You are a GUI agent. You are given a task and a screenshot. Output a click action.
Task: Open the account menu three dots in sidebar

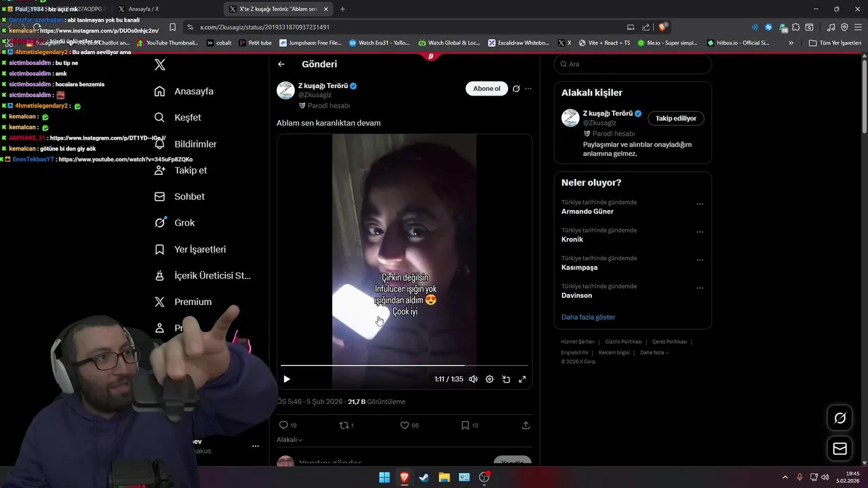256,446
